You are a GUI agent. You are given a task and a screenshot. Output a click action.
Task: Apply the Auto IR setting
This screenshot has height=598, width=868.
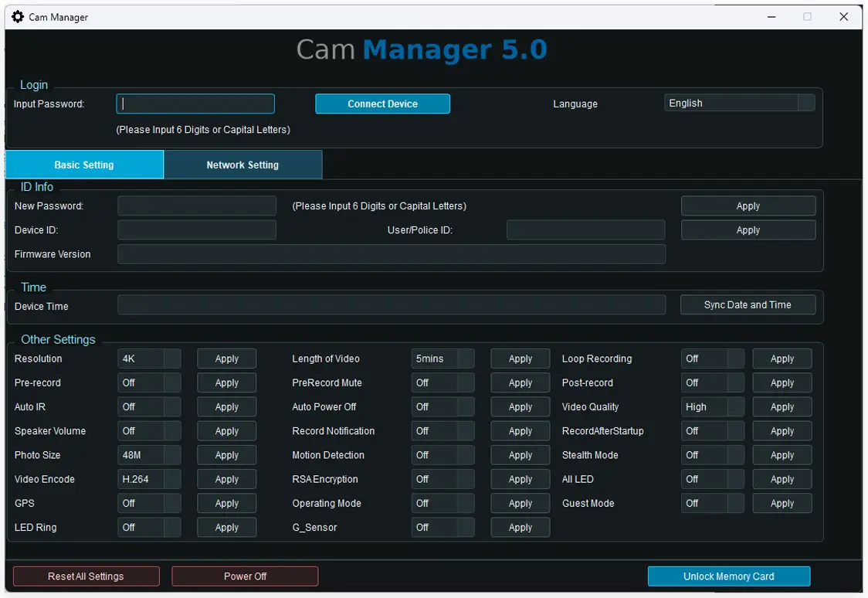pos(227,407)
